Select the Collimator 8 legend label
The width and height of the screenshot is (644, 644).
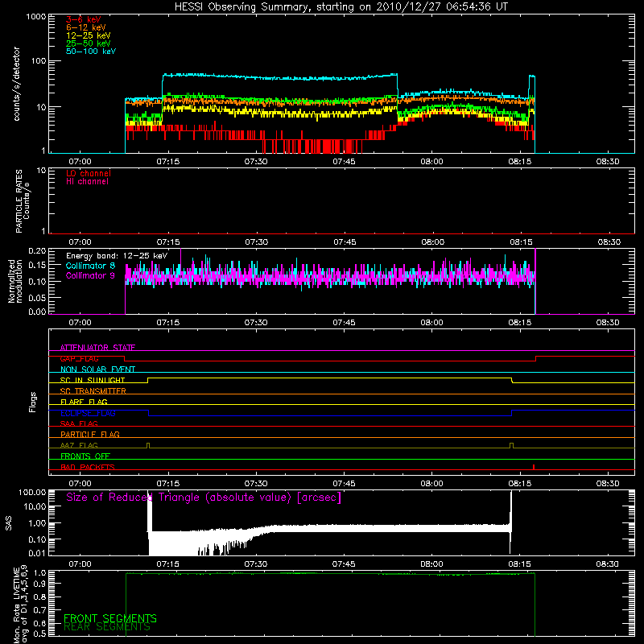tap(90, 266)
